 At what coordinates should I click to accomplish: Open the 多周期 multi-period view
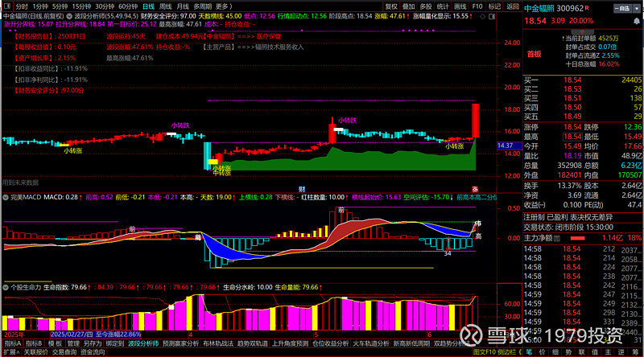pyautogui.click(x=203, y=6)
